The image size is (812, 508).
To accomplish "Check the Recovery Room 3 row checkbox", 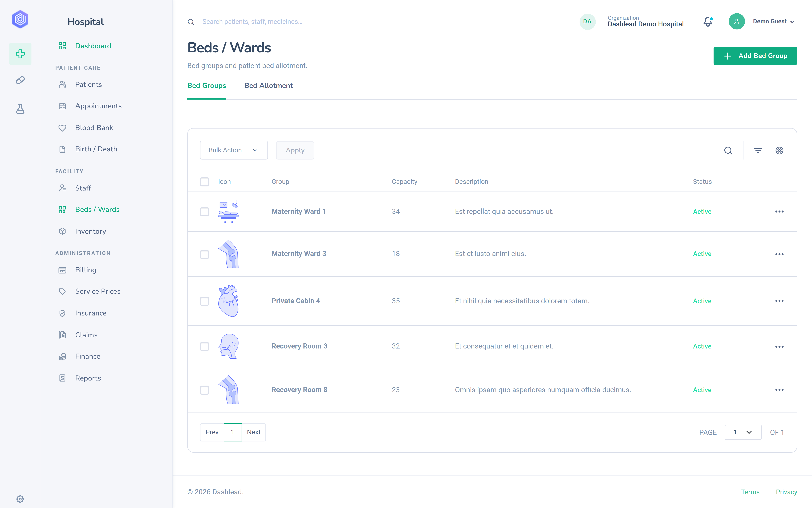I will [x=204, y=346].
